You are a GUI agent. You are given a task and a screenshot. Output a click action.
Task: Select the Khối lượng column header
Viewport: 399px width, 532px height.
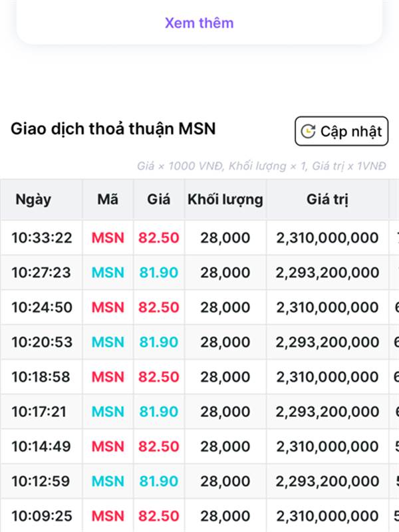[x=225, y=199]
